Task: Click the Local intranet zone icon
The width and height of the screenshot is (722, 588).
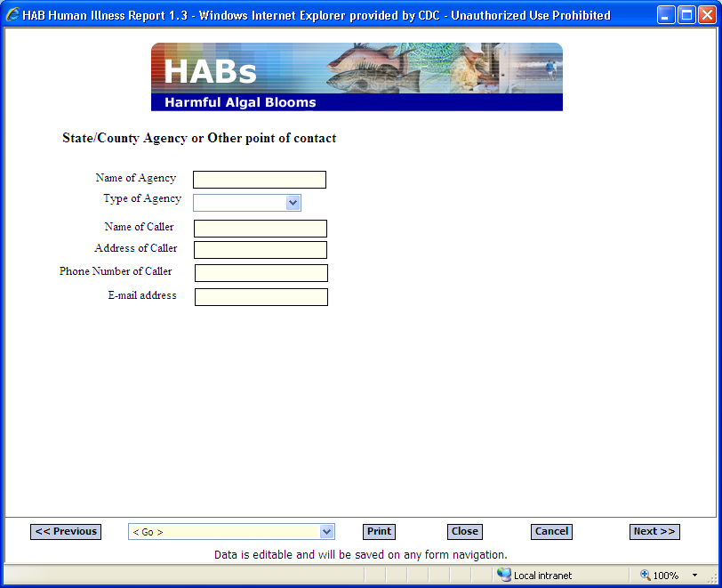Action: click(504, 575)
